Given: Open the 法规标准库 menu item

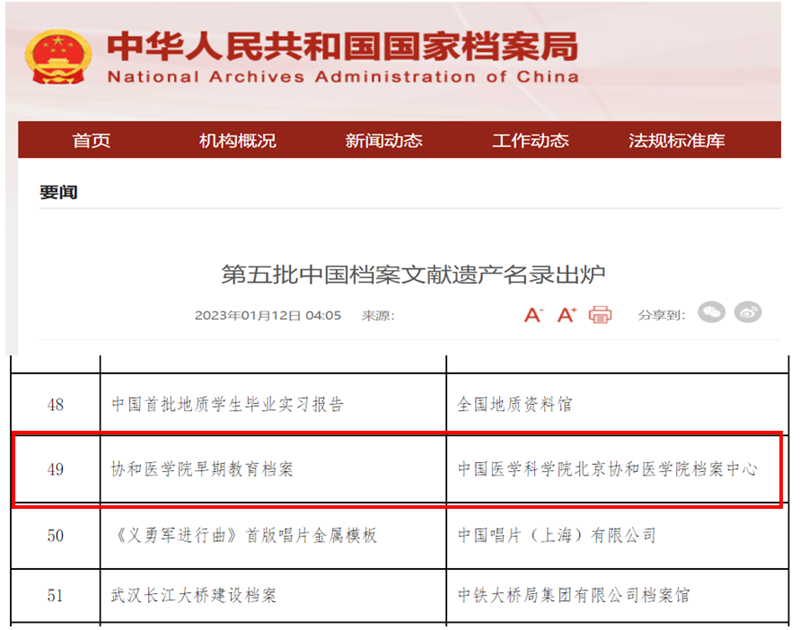Looking at the screenshot, I should (676, 140).
